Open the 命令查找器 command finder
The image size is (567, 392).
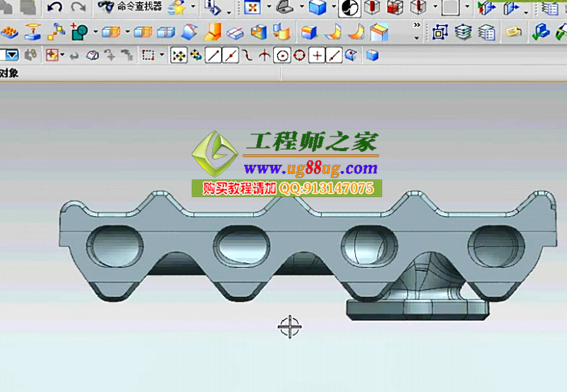130,6
